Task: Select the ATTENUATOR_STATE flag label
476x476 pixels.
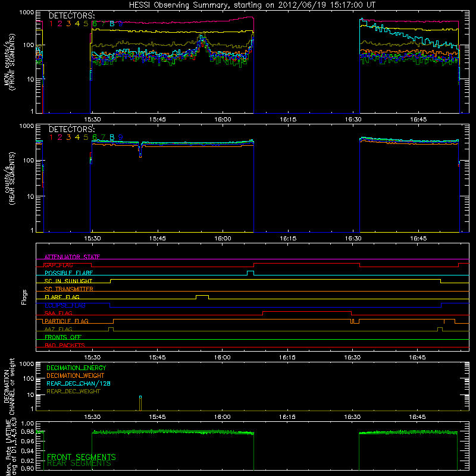Action: pyautogui.click(x=72, y=257)
